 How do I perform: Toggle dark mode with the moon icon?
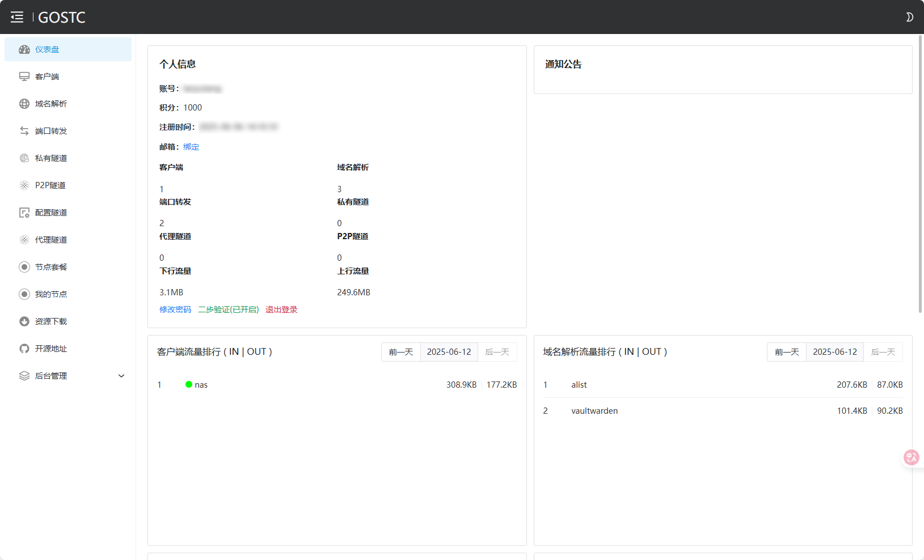909,17
